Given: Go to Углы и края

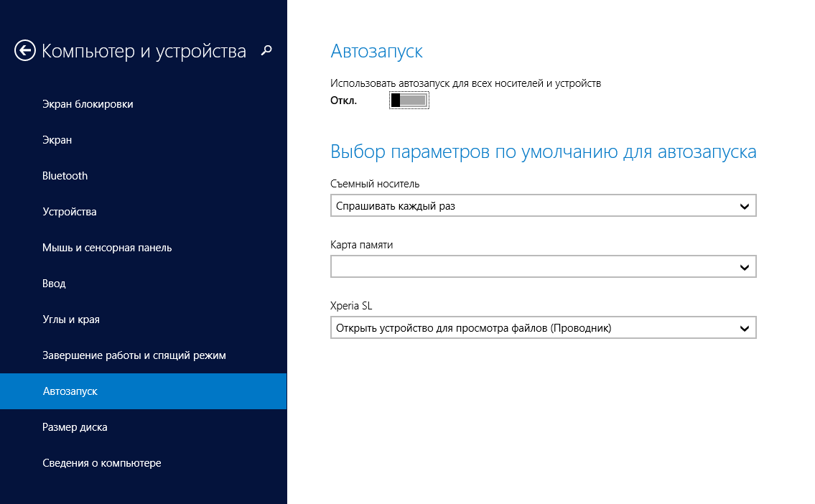Looking at the screenshot, I should (71, 319).
